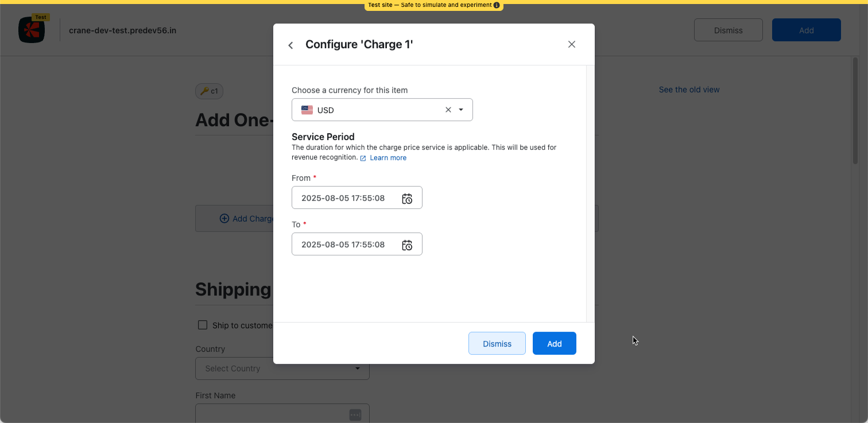This screenshot has width=868, height=423.
Task: Click Add button in dialog footer
Action: (x=554, y=343)
